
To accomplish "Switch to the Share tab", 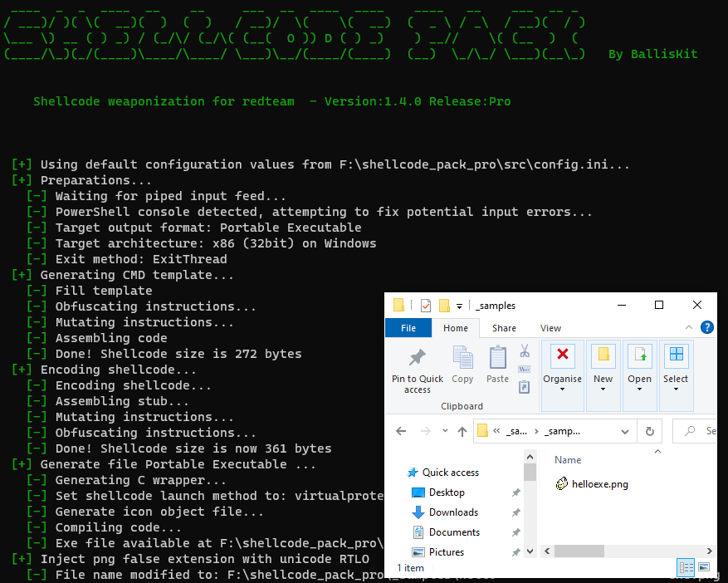I will pyautogui.click(x=504, y=328).
